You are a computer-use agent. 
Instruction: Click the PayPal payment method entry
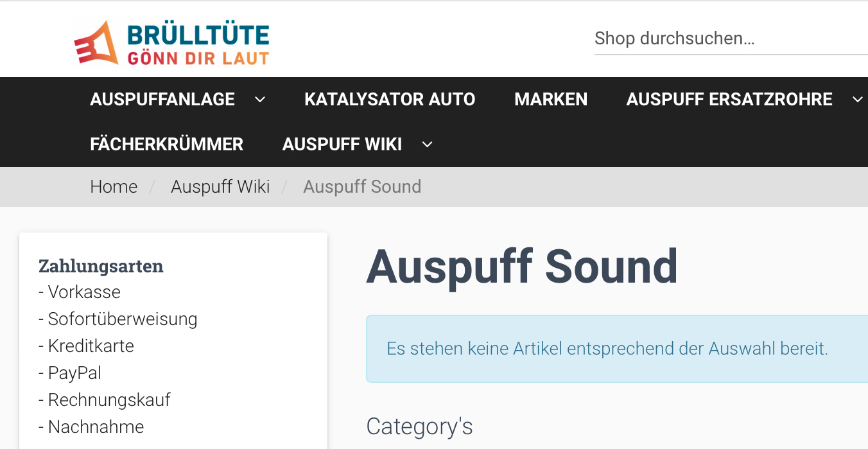point(74,373)
